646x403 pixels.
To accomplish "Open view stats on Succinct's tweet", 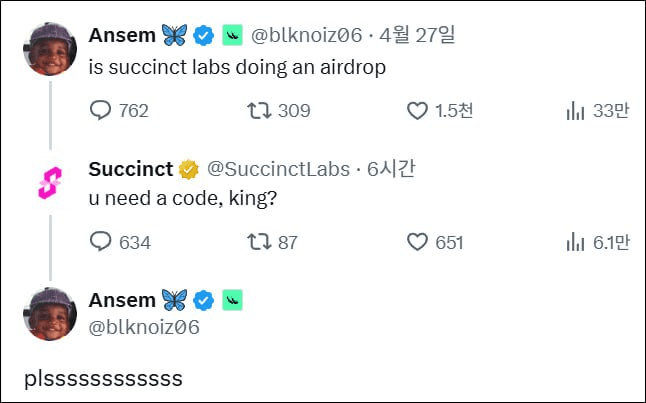I will pos(575,241).
